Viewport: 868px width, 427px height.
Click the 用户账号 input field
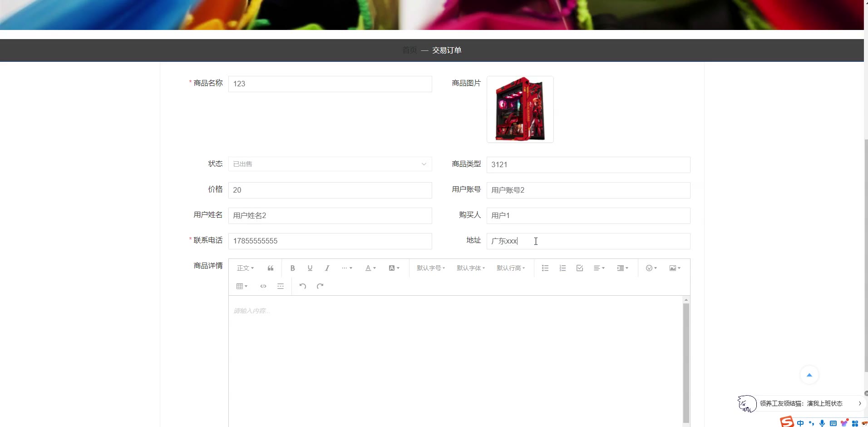coord(588,190)
